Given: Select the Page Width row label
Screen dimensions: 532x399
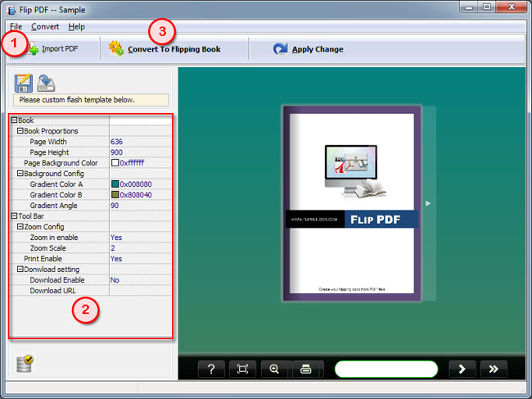Looking at the screenshot, I should pyautogui.click(x=48, y=142).
